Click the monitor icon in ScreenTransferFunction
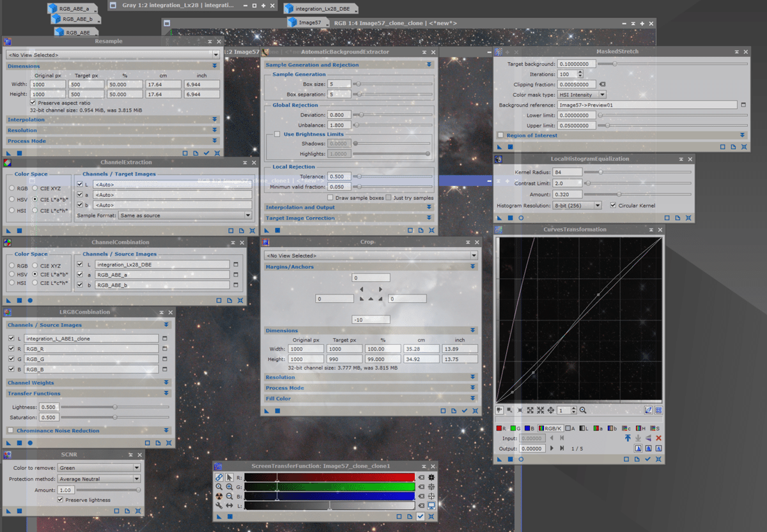The image size is (767, 532). pyautogui.click(x=431, y=505)
